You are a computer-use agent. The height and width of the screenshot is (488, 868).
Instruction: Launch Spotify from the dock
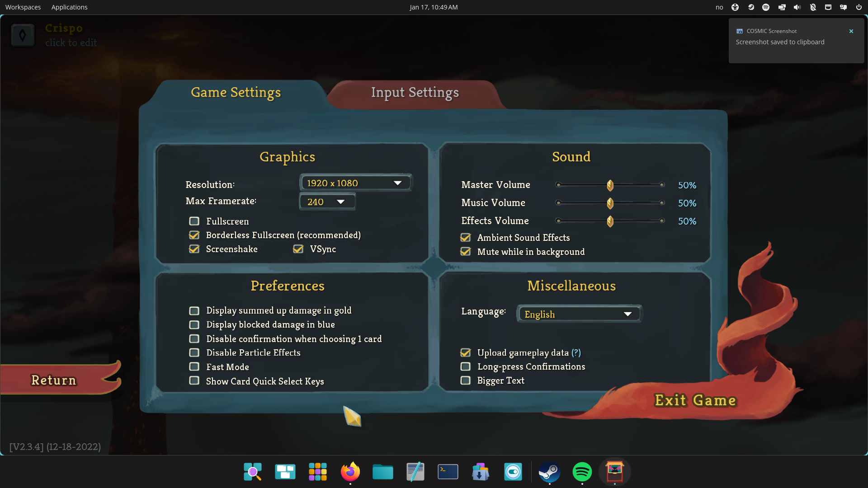click(x=582, y=472)
